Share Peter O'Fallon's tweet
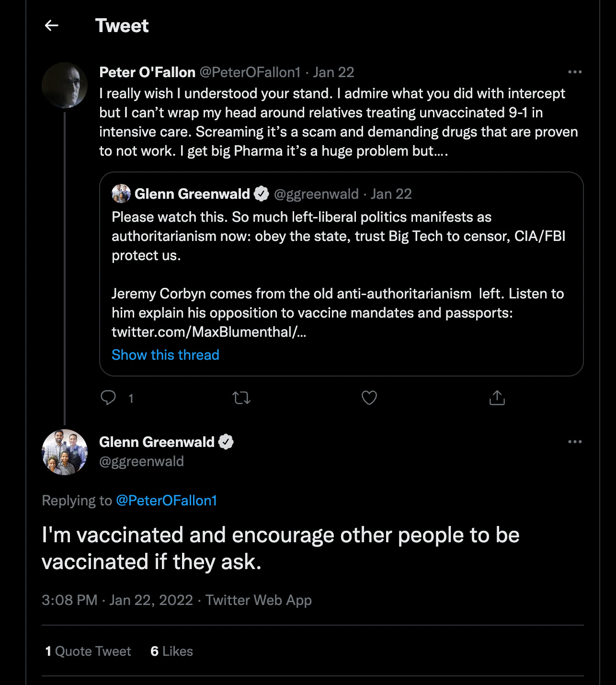 pos(497,398)
